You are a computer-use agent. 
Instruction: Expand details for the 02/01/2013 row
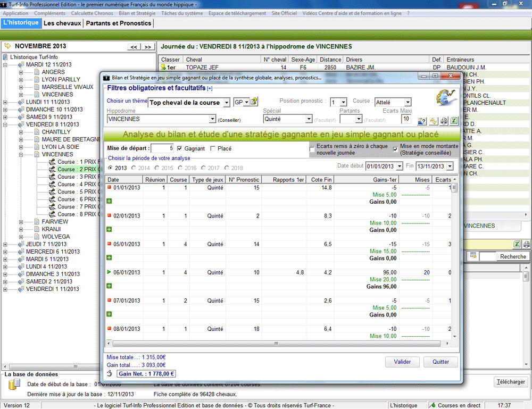coord(109,229)
